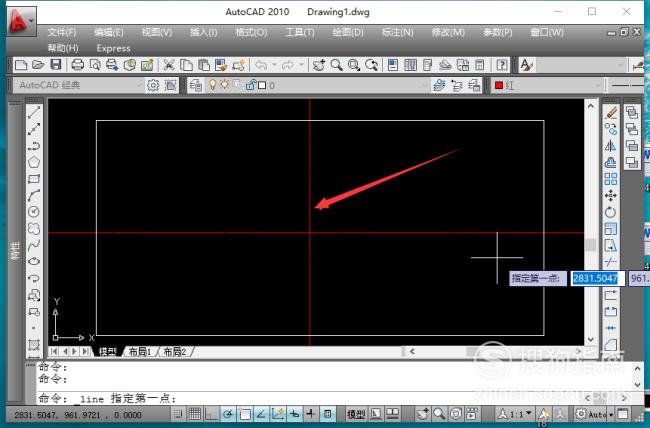This screenshot has height=428, width=650.
Task: Click the Paste clipboard icon
Action: [204, 65]
